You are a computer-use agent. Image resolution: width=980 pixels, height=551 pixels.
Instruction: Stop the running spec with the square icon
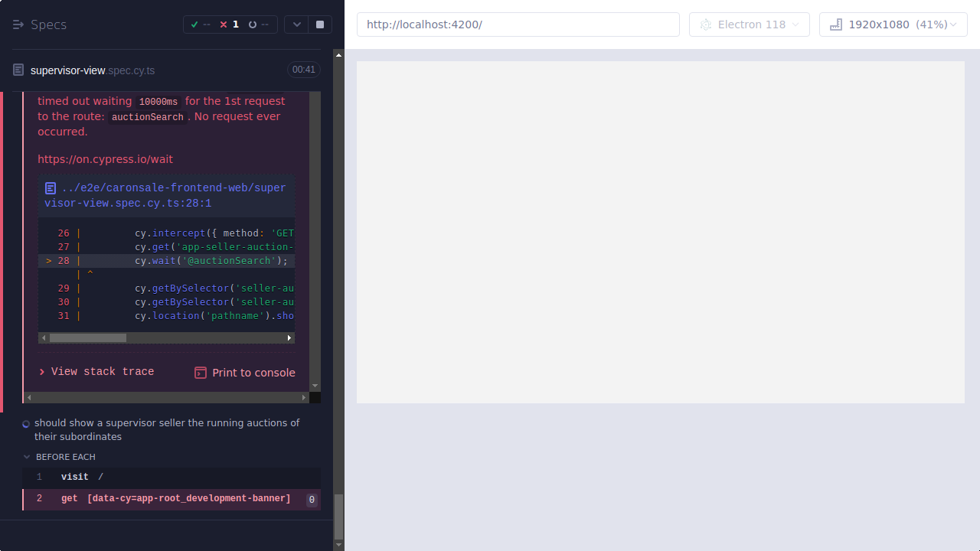pos(319,24)
